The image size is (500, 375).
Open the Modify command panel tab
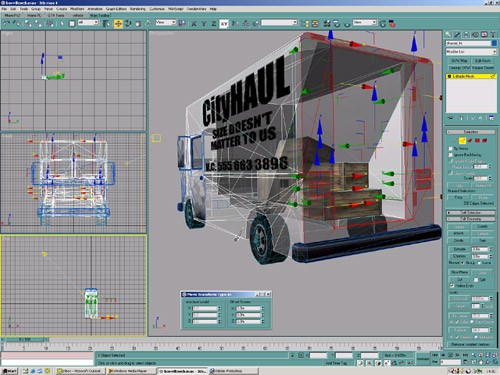tap(457, 34)
